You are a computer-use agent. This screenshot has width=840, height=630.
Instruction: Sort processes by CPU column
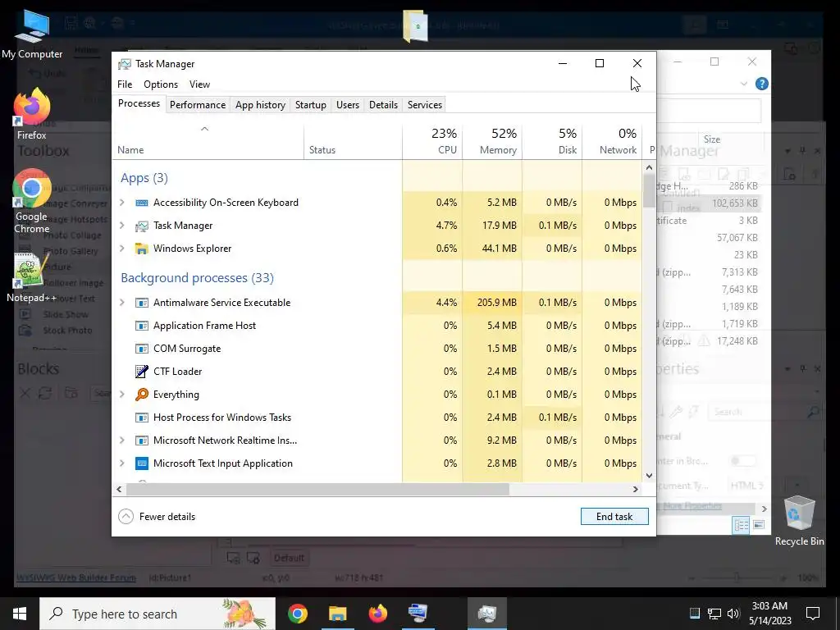(433, 142)
